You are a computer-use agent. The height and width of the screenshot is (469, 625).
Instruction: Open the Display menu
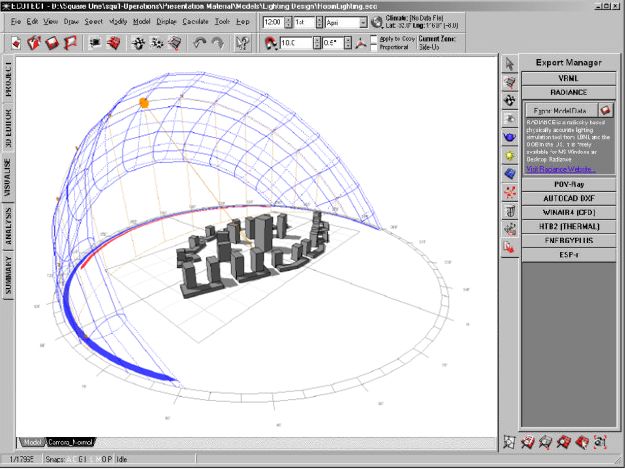point(166,22)
